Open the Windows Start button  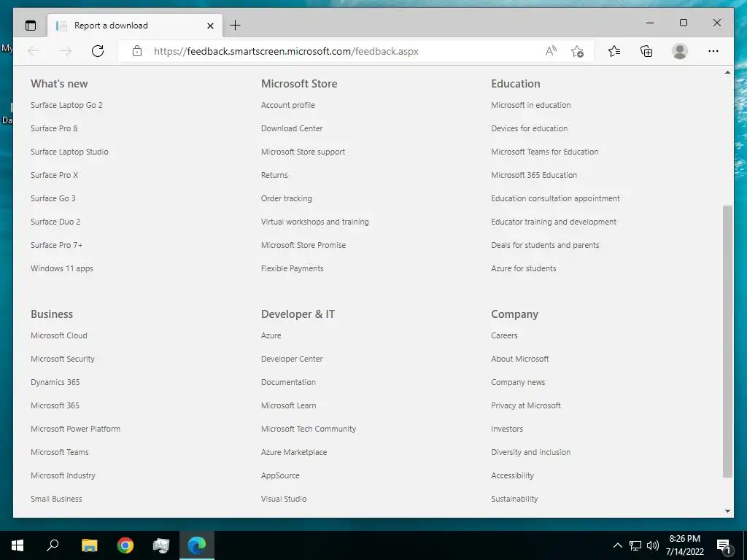(18, 545)
